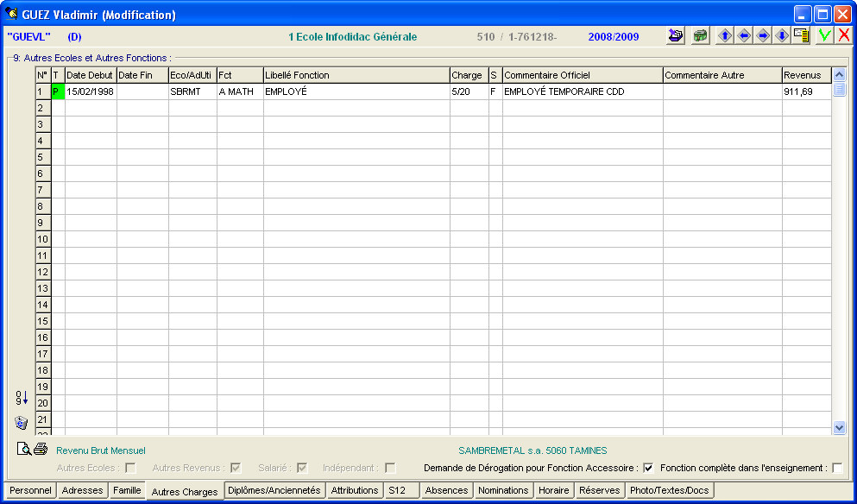Click the Revenu Brut Mensuel label
Screen dimensions: 857x504
click(x=101, y=451)
